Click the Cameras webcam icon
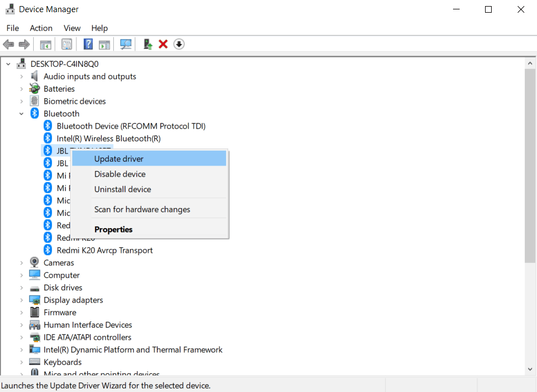This screenshot has height=392, width=537. (34, 262)
